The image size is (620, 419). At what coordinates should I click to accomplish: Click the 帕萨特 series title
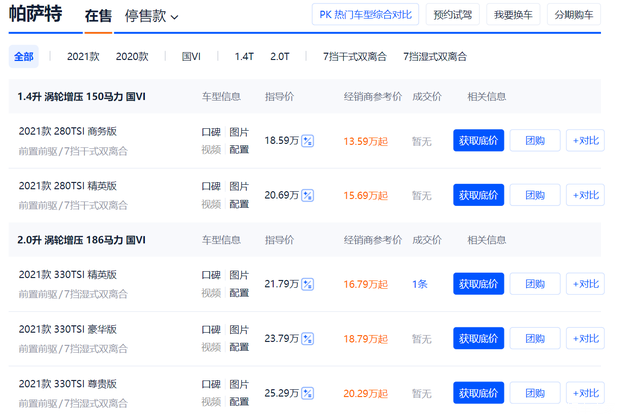pos(35,14)
